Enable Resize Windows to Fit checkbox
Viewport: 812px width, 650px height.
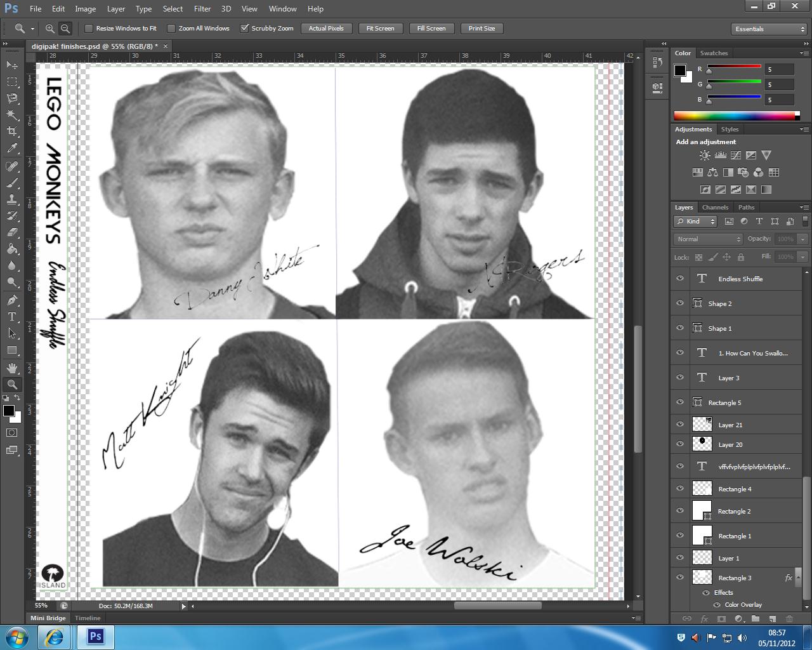tap(89, 29)
